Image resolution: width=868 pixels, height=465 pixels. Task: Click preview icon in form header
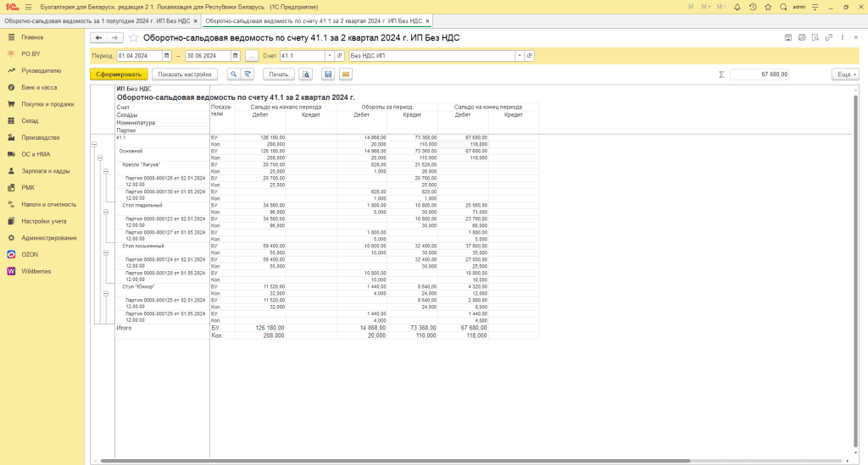tap(815, 37)
